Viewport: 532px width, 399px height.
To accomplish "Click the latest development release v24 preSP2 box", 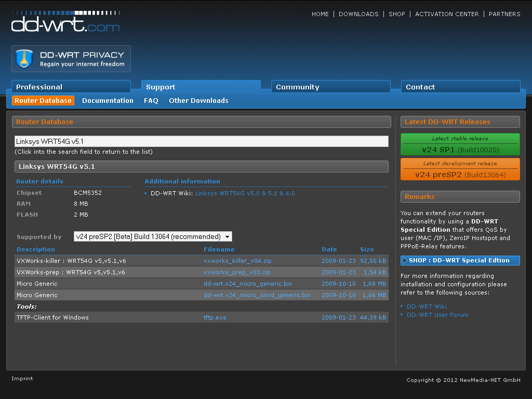I will click(460, 169).
